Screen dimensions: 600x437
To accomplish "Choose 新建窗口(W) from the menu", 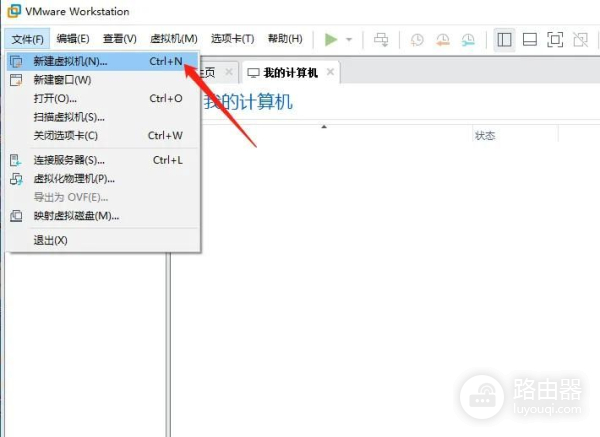I will point(102,80).
